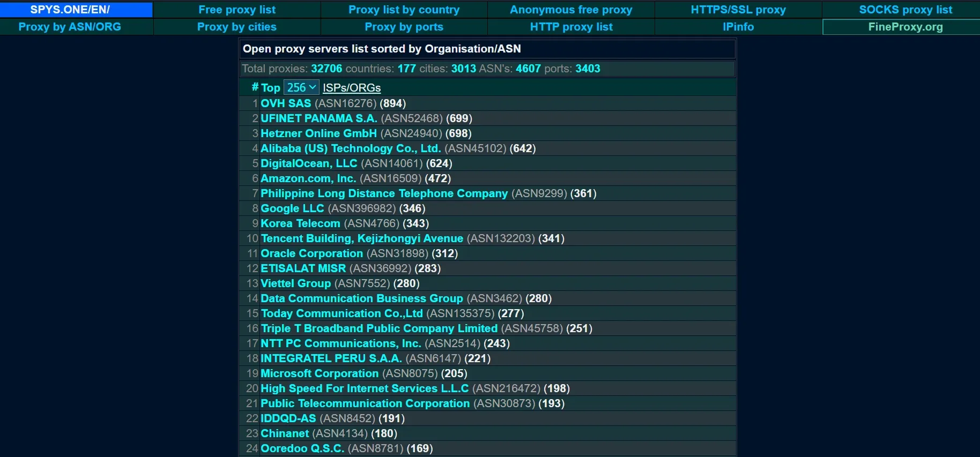
Task: Open Hetzner Online GmbH proxies
Action: [318, 133]
